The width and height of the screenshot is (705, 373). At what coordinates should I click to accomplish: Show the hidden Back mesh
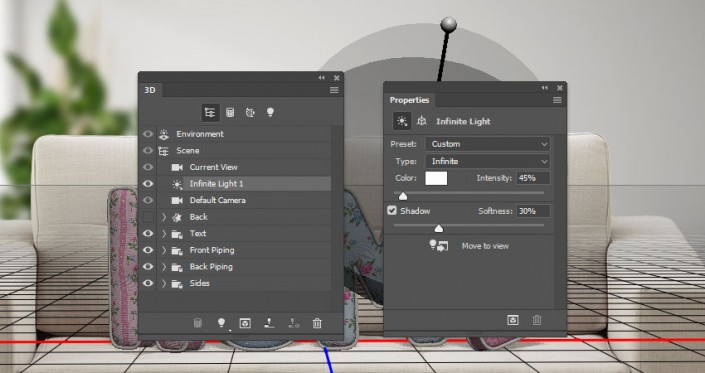click(x=148, y=217)
